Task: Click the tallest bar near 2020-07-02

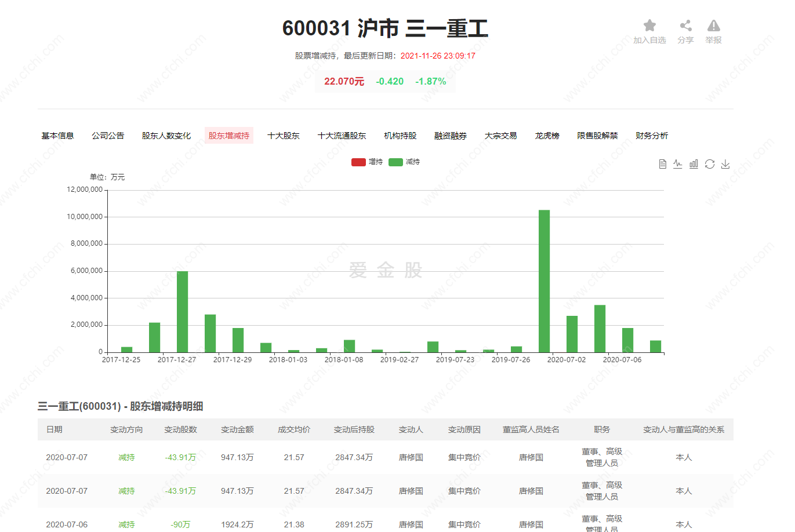Action: [x=544, y=281]
